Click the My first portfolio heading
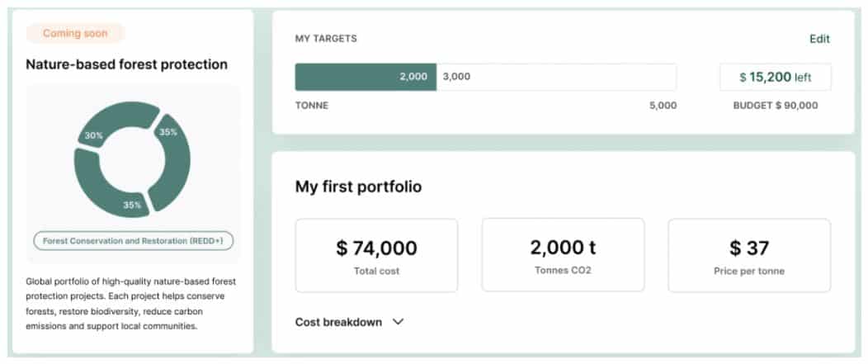The image size is (868, 364). click(x=358, y=187)
